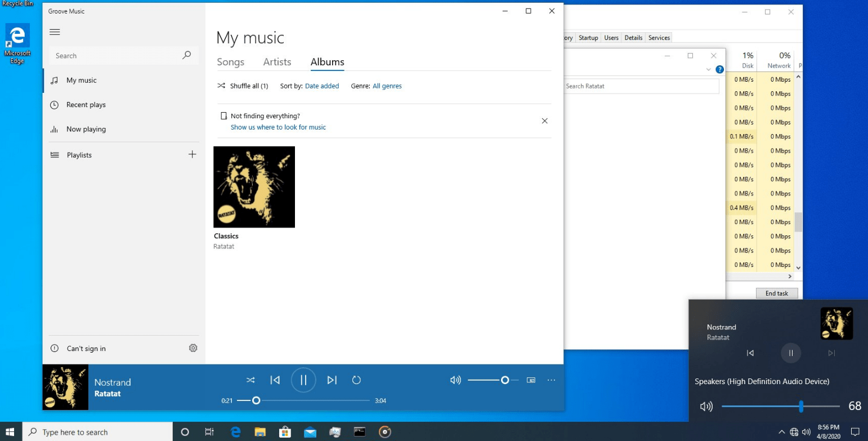Open the Action Center notification icon
Image resolution: width=868 pixels, height=441 pixels.
click(855, 432)
